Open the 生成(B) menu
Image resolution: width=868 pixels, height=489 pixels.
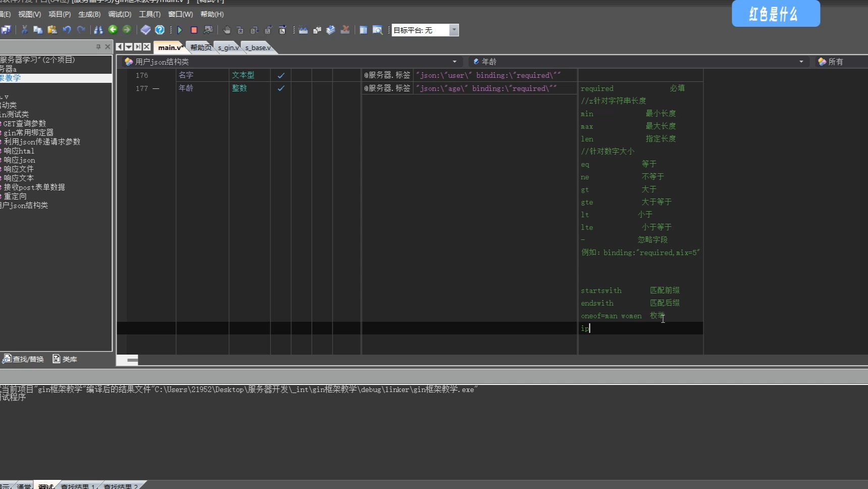pyautogui.click(x=89, y=14)
